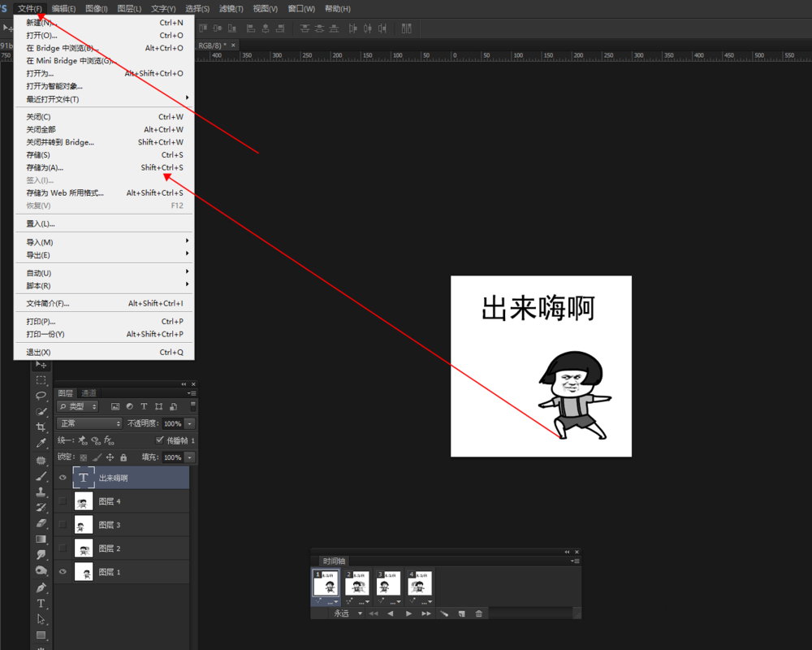Select the Horizontal Type tool

[x=41, y=604]
